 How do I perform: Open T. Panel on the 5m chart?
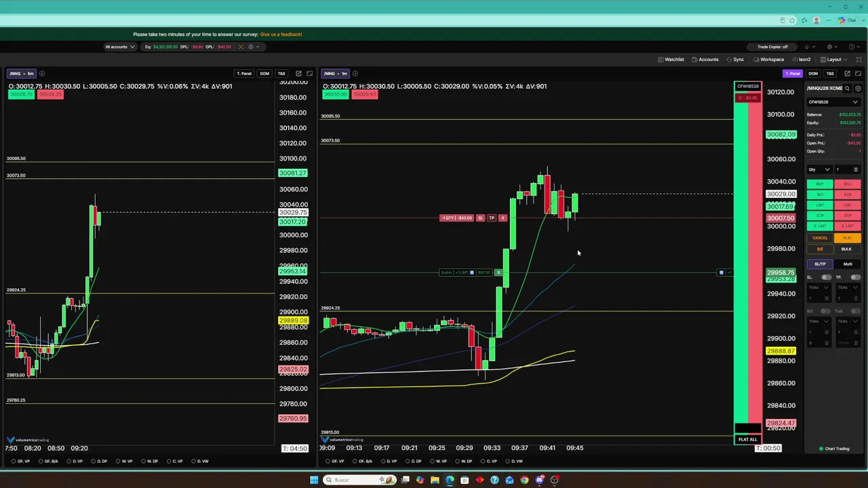coord(243,73)
